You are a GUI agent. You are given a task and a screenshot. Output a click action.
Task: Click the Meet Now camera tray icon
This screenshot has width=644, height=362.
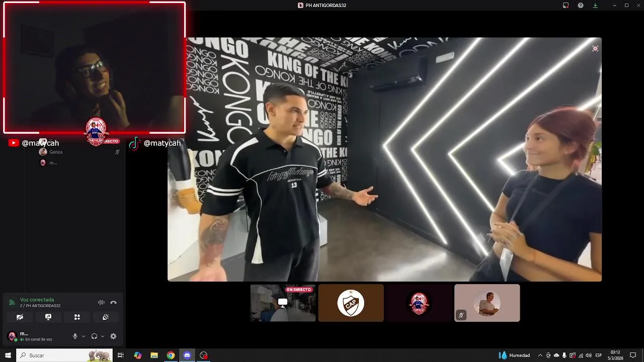548,355
